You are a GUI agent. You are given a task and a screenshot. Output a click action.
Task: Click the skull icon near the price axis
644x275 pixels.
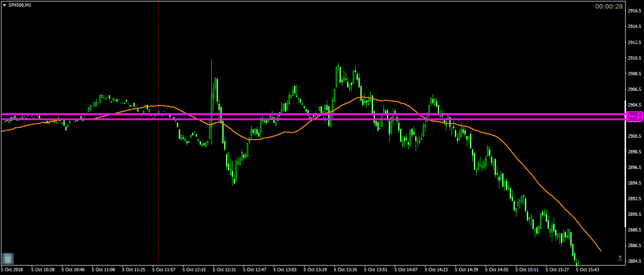tap(620, 258)
